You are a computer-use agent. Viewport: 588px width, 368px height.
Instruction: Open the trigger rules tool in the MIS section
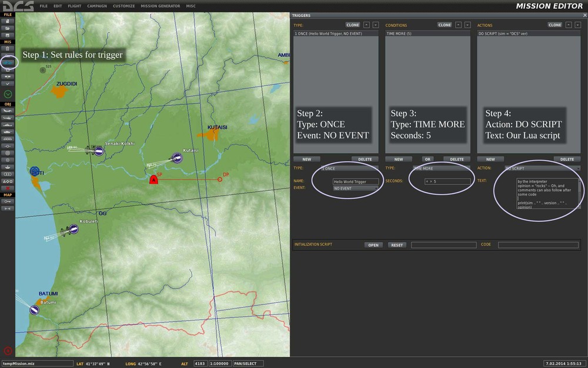pos(8,62)
